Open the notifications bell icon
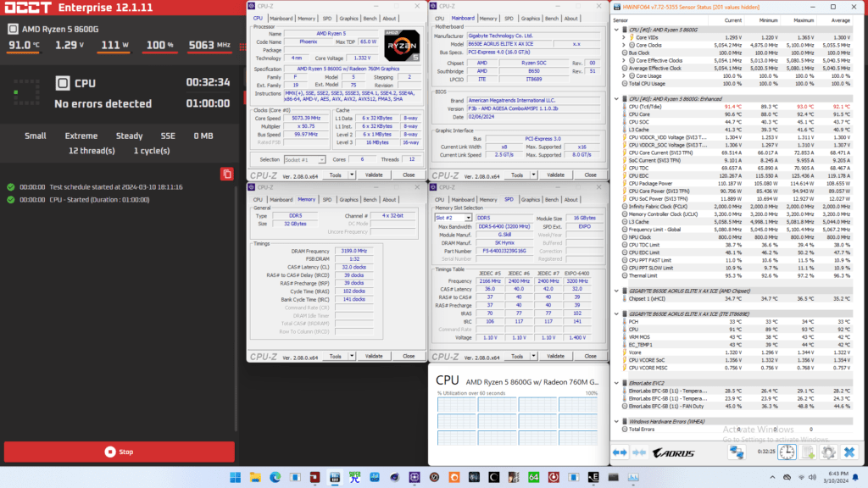Screen dimensions: 868x488 [855, 477]
